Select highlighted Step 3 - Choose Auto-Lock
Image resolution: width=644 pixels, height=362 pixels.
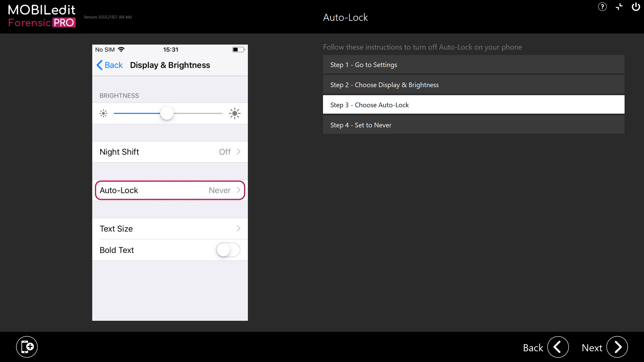coord(473,105)
